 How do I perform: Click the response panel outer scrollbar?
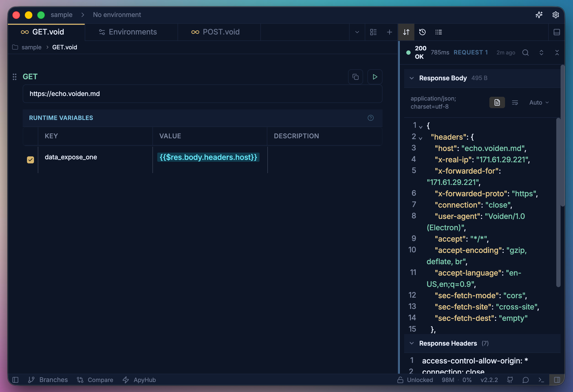562,135
